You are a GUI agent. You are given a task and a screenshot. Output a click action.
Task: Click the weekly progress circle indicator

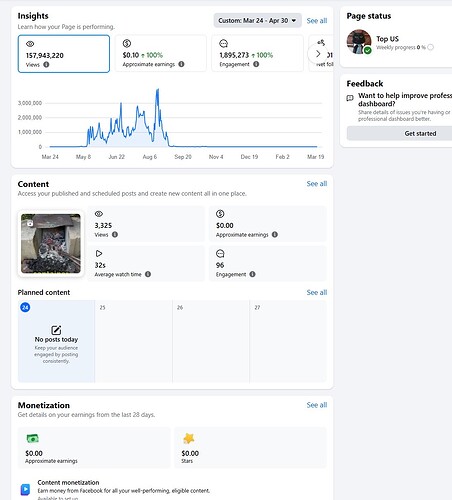(430, 47)
